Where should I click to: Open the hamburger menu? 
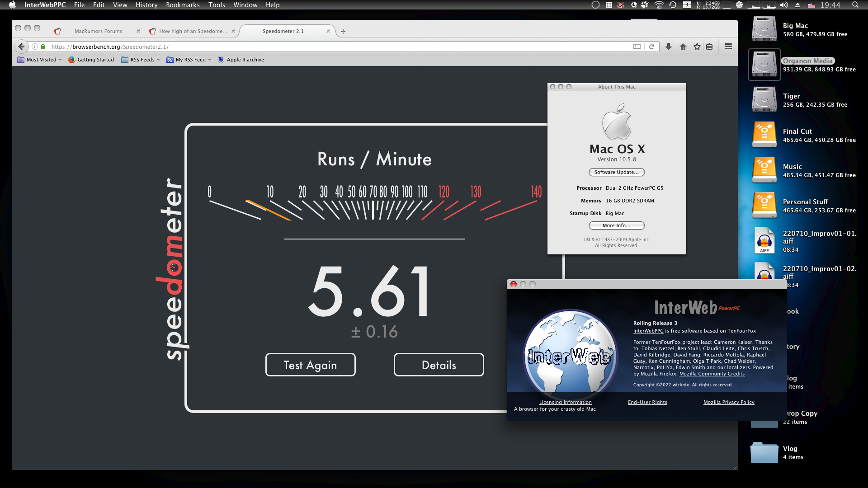click(728, 47)
